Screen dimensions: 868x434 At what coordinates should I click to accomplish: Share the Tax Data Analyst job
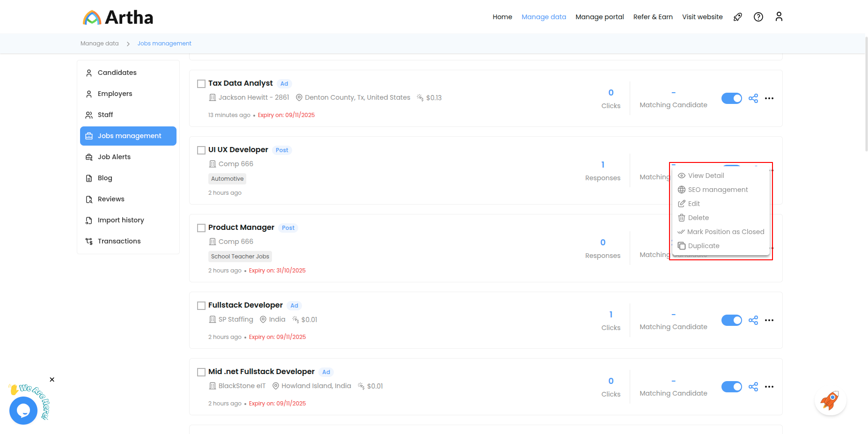click(753, 98)
